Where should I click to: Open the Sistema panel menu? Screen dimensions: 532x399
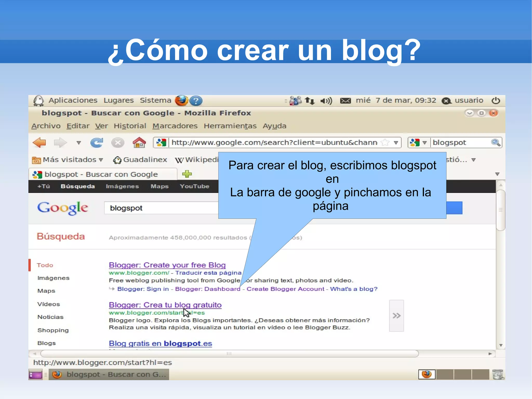coord(155,100)
